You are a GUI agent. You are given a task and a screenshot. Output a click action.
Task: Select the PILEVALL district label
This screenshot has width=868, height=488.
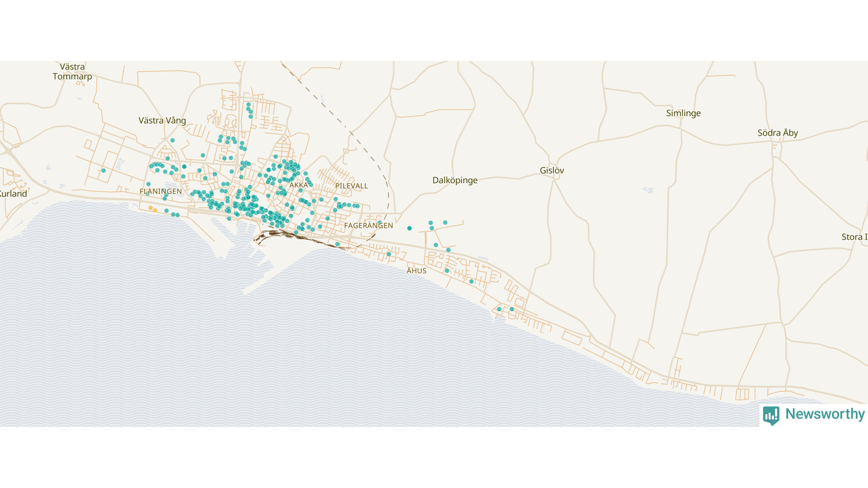[351, 186]
